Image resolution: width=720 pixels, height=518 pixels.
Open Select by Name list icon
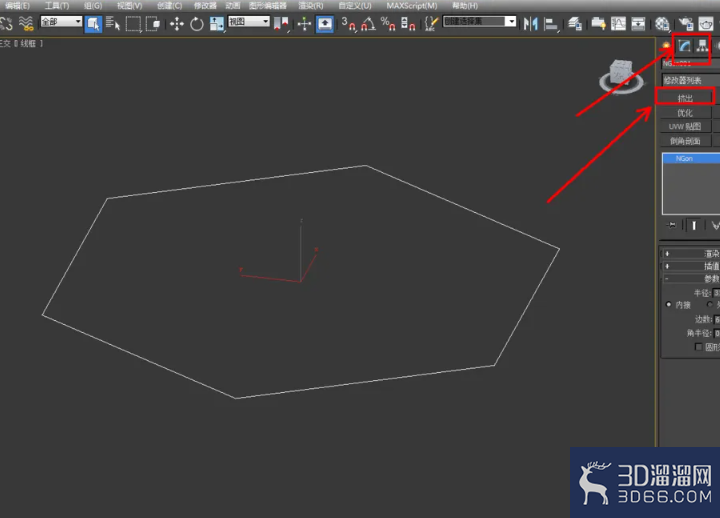point(112,23)
